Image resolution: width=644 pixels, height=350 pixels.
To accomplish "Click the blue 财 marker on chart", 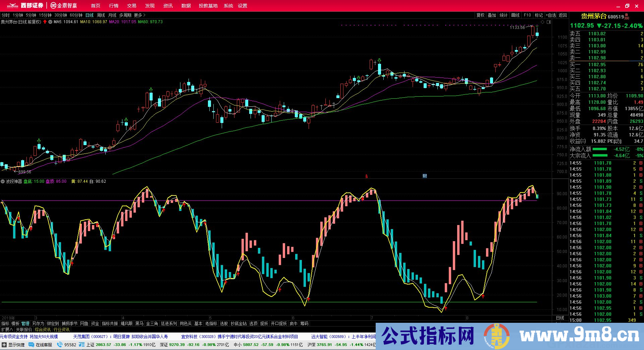I will pyautogui.click(x=425, y=176).
